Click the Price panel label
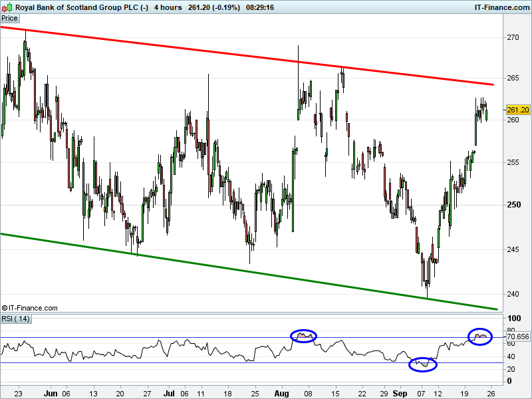532x399 pixels. (9, 19)
